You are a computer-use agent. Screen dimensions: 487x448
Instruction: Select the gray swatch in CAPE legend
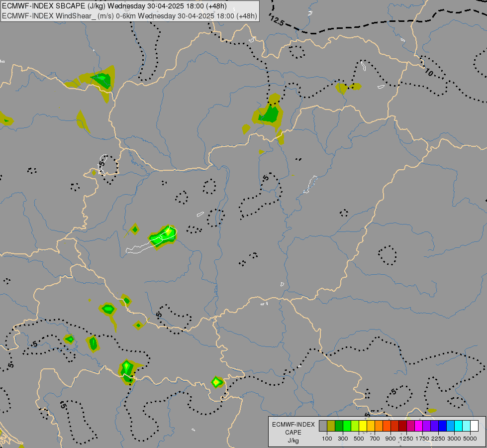coord(323,426)
